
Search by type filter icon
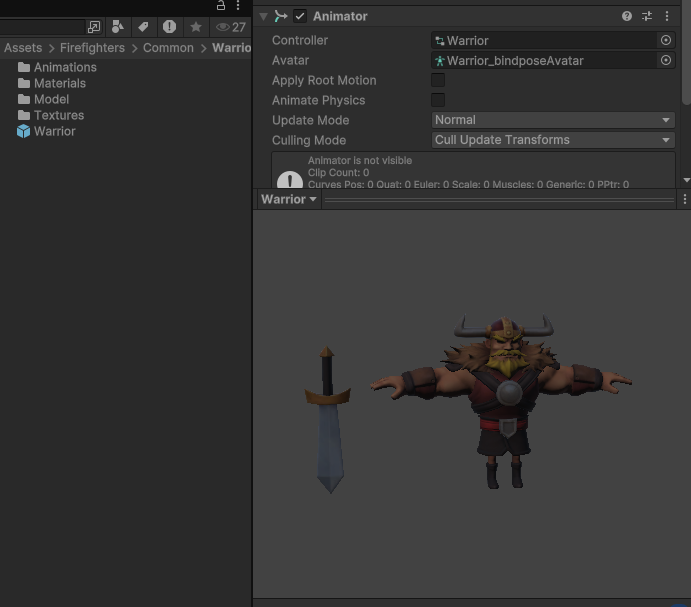117,27
